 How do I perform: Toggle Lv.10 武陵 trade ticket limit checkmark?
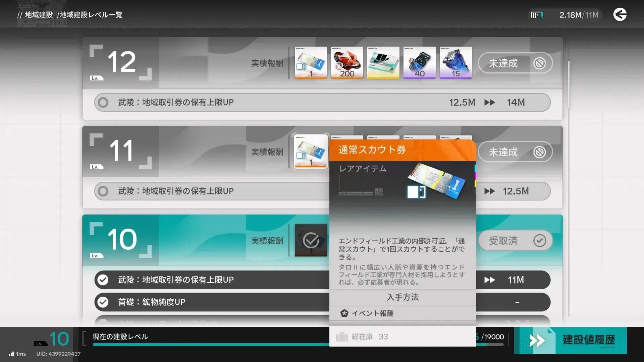[x=103, y=280]
